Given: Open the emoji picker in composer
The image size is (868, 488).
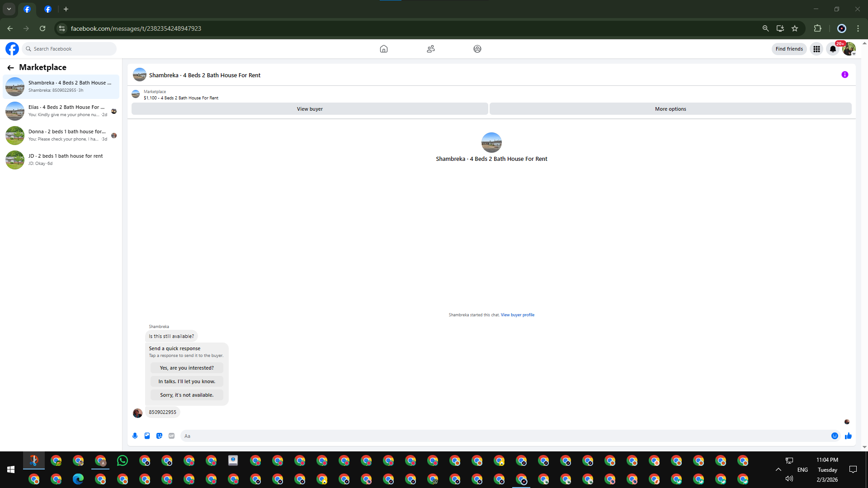Looking at the screenshot, I should click(x=835, y=436).
